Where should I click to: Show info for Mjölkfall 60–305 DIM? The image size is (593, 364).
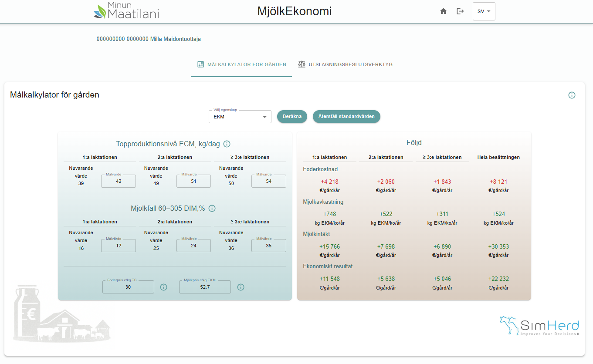[212, 209]
